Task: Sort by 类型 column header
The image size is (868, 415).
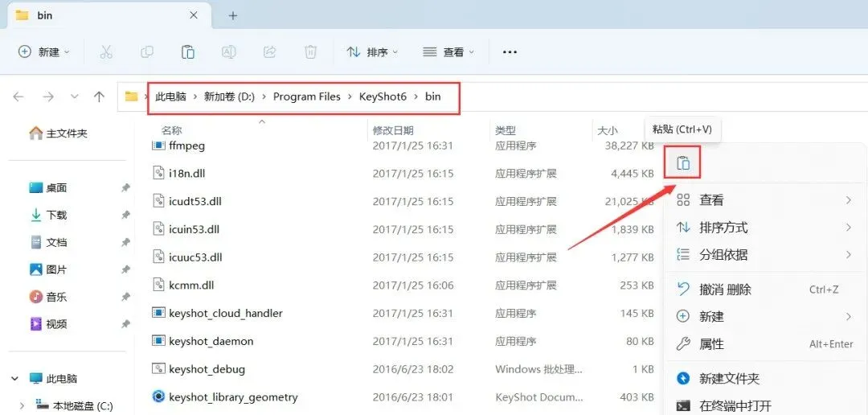Action: pyautogui.click(x=506, y=131)
